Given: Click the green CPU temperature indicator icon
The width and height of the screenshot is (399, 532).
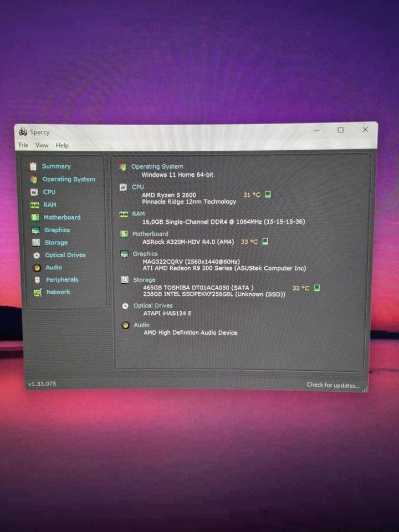Looking at the screenshot, I should tap(268, 194).
